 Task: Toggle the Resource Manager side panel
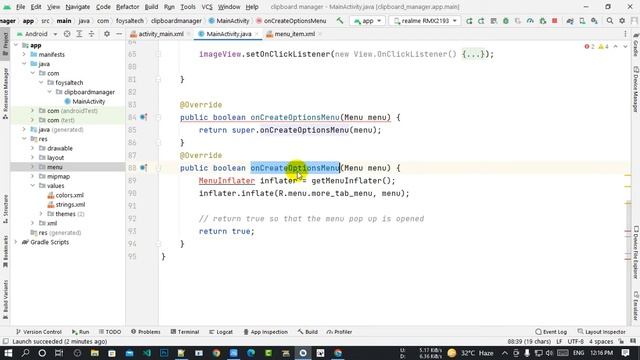click(x=5, y=93)
